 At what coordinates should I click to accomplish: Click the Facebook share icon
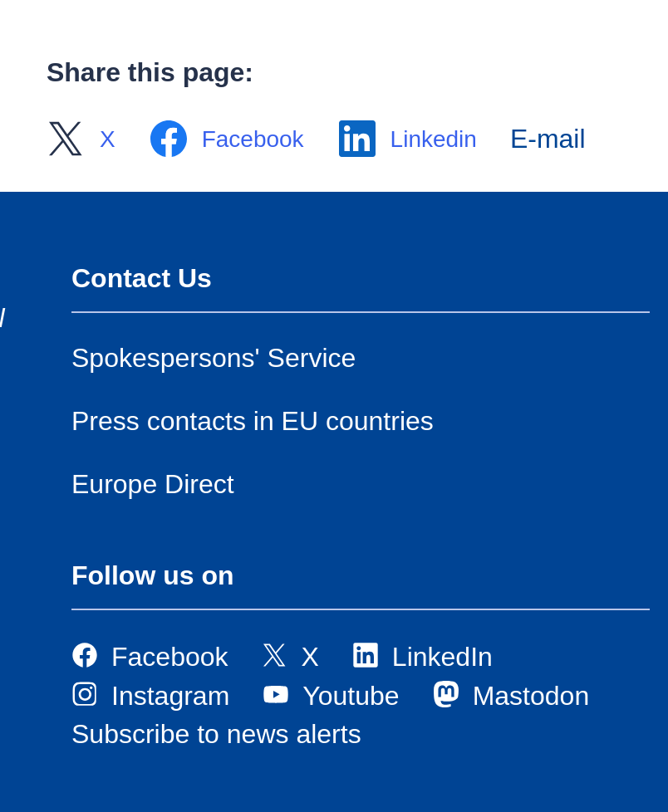tap(169, 139)
